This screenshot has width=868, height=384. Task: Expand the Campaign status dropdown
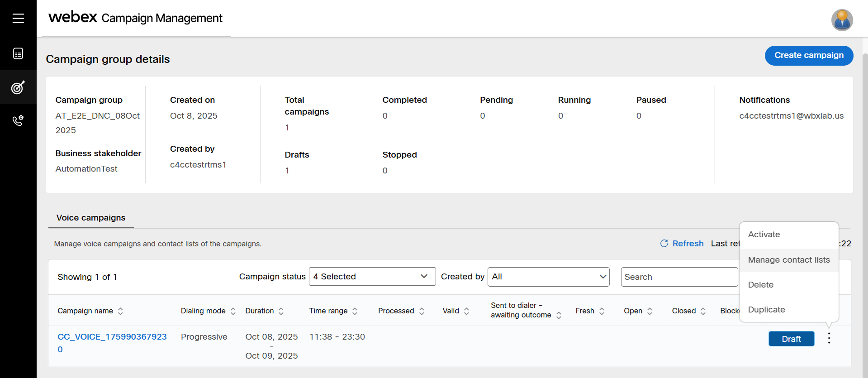click(x=372, y=277)
